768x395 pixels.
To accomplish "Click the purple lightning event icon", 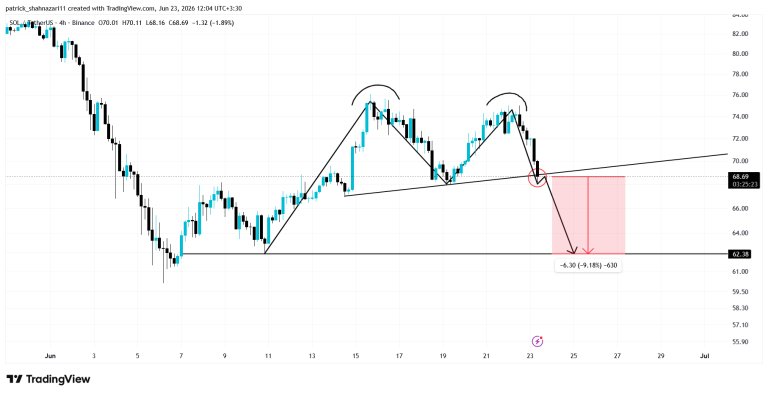I will click(x=537, y=341).
